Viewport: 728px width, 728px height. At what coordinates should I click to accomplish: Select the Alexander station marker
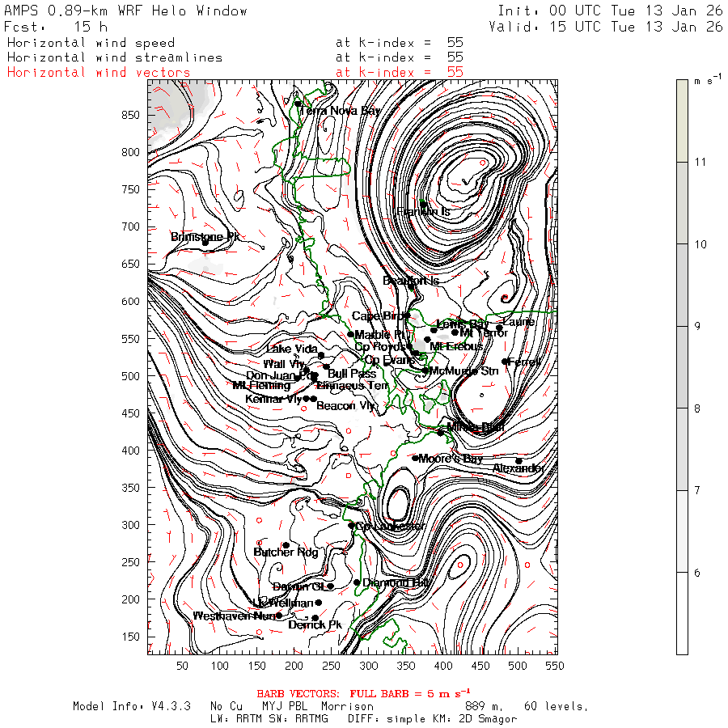[518, 461]
